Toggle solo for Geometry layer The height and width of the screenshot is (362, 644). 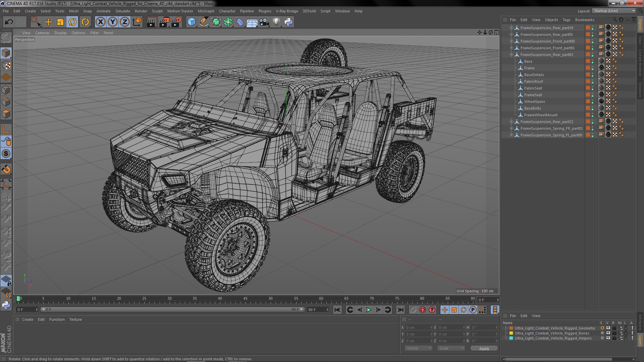(602, 328)
